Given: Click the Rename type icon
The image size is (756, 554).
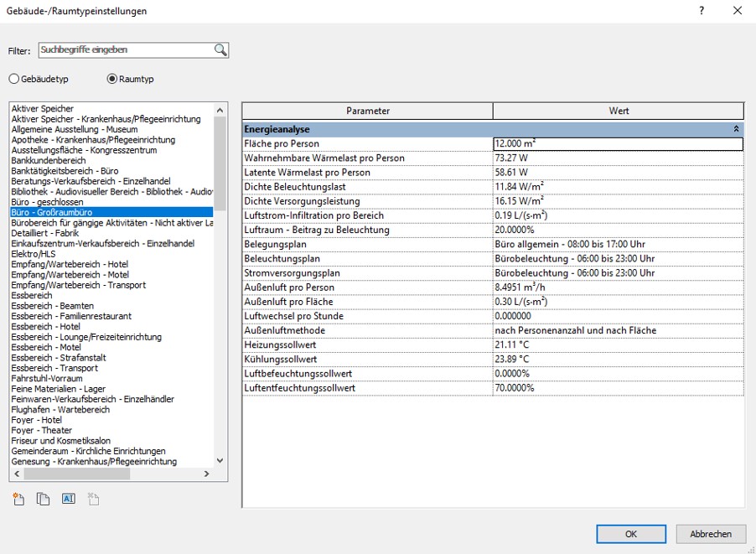Looking at the screenshot, I should pos(69,500).
